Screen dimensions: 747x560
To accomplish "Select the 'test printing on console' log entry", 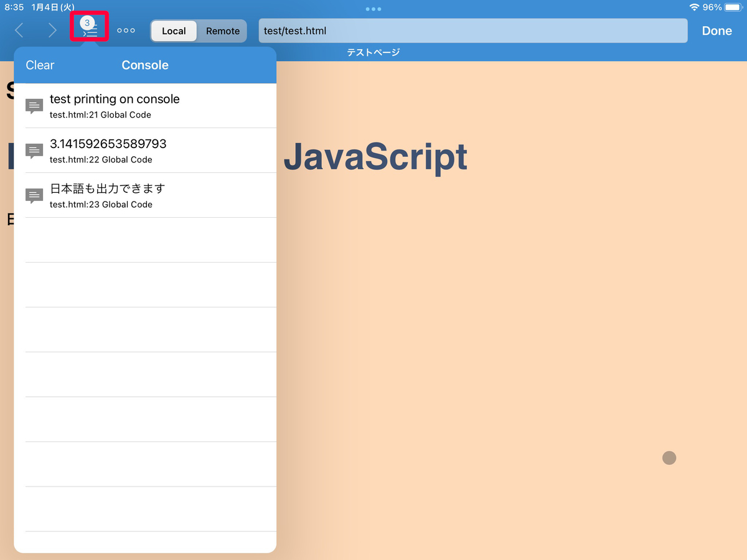I will coord(145,106).
